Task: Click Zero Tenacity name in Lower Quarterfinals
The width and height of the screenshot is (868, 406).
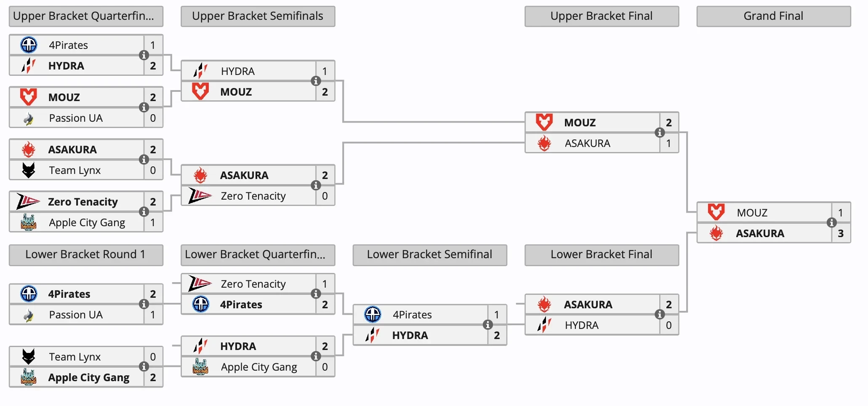Action: coord(253,284)
